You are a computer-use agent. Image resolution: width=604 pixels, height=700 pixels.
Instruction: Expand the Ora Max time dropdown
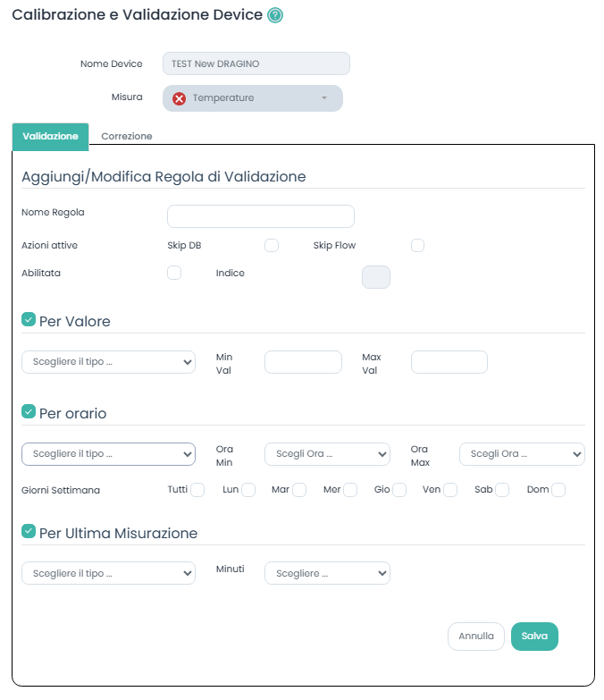(522, 454)
